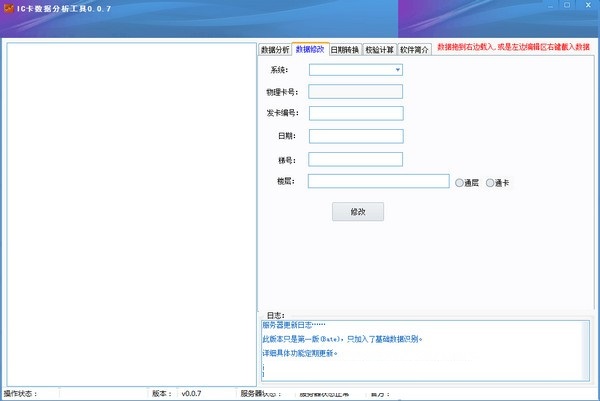This screenshot has width=600, height=401.
Task: Focus the 发卡编号 text box
Action: coord(355,114)
